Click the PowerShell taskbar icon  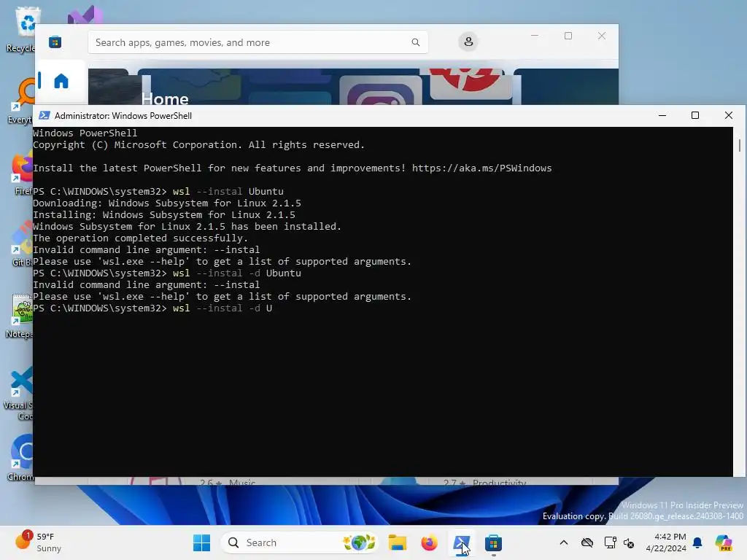461,542
